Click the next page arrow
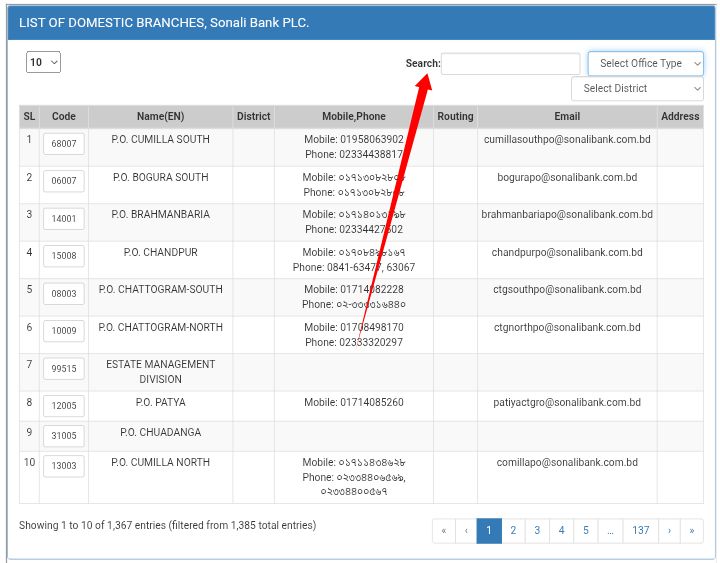Image resolution: width=720 pixels, height=563 pixels. tap(669, 531)
